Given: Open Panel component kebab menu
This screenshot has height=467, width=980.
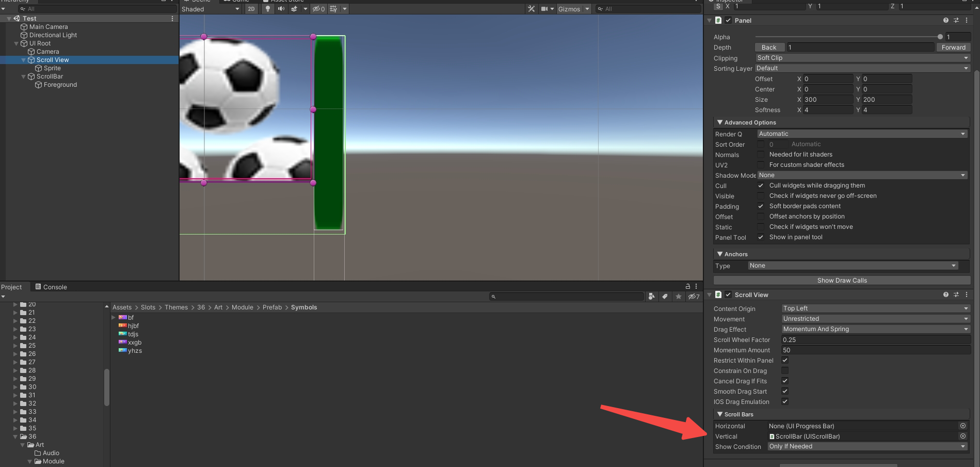Looking at the screenshot, I should [967, 20].
